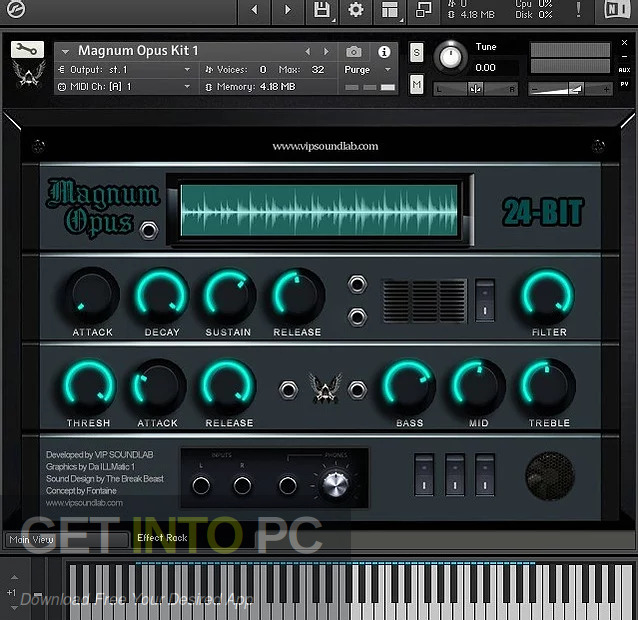The width and height of the screenshot is (638, 620).
Task: Click the Sustain knob
Action: pos(229,295)
